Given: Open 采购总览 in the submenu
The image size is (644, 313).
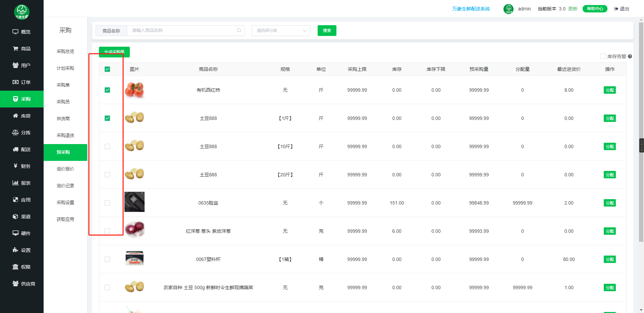Looking at the screenshot, I should [x=65, y=51].
